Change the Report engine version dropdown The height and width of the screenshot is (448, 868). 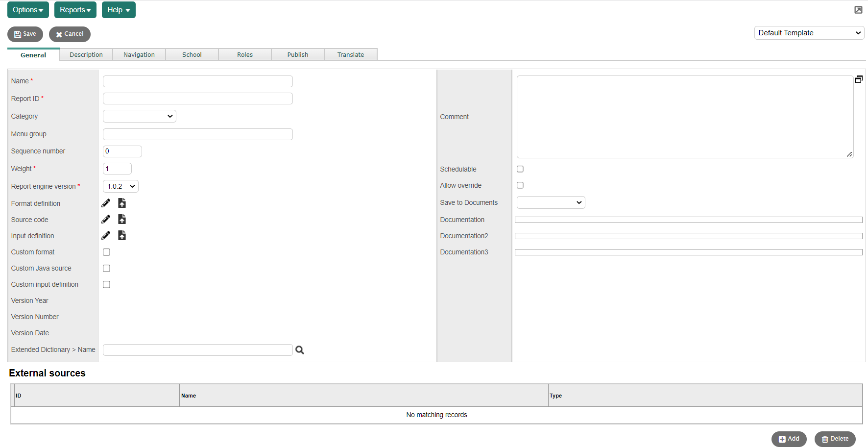(x=120, y=186)
